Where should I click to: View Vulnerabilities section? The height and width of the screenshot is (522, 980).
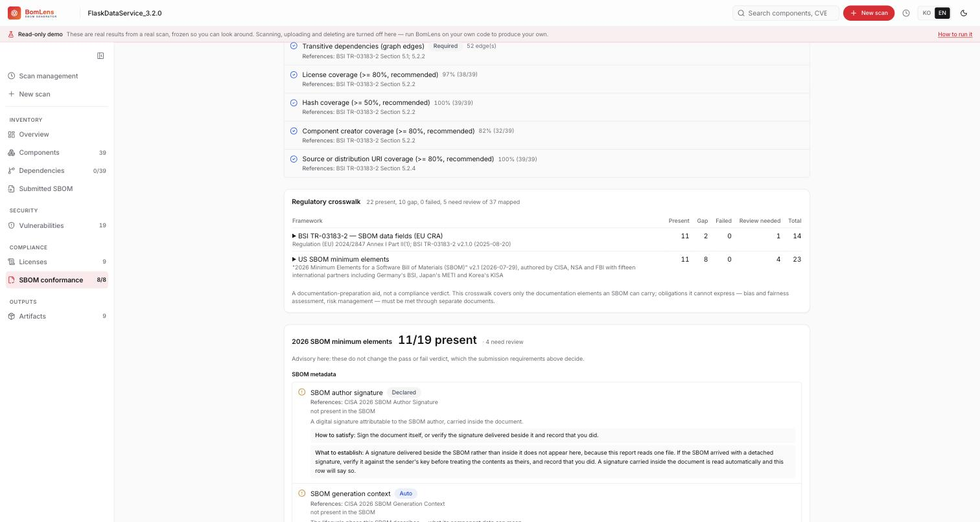pos(57,225)
